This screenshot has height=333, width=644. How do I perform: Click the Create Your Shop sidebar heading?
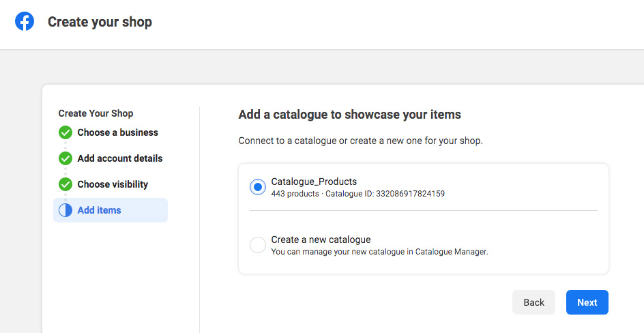[96, 113]
